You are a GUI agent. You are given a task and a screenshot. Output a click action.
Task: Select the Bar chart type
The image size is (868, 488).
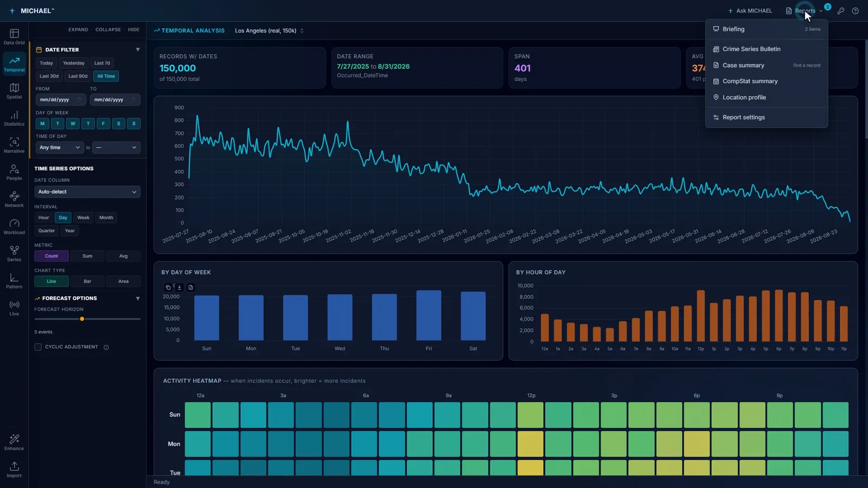pyautogui.click(x=87, y=281)
